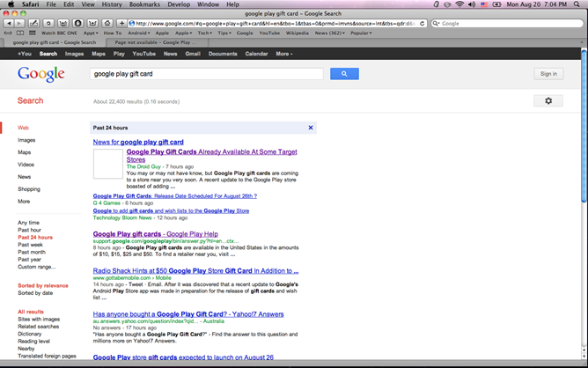Expand the More dropdown in Google bar
Viewport: 588px width, 368px height.
pos(284,54)
